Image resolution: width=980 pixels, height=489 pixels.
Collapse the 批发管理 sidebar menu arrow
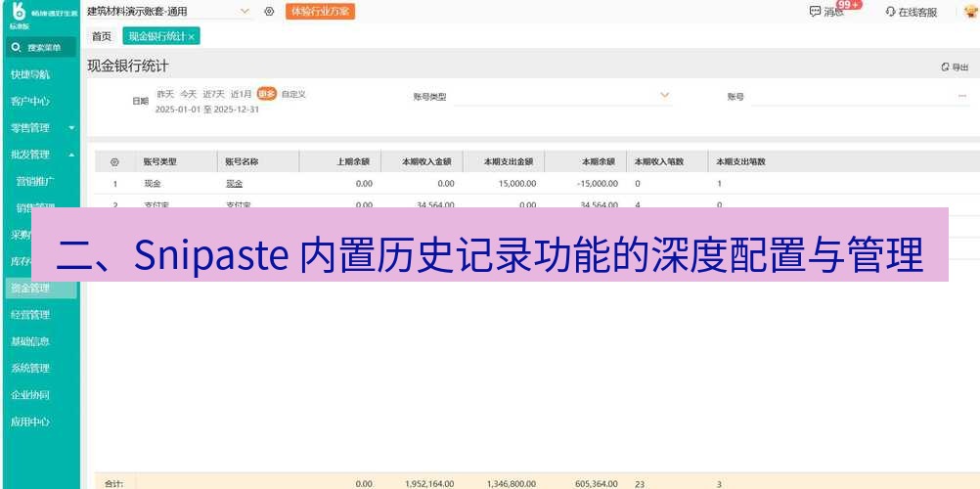click(x=71, y=155)
